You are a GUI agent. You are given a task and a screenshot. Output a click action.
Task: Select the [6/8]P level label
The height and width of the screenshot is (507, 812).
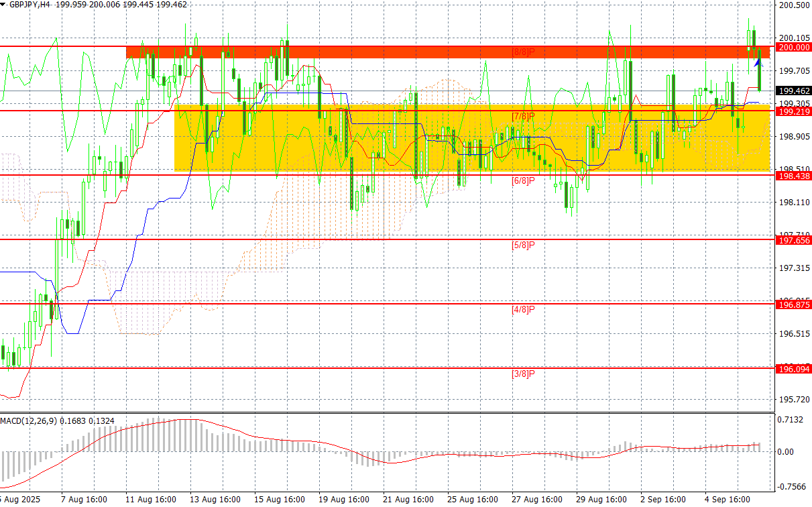pyautogui.click(x=523, y=181)
